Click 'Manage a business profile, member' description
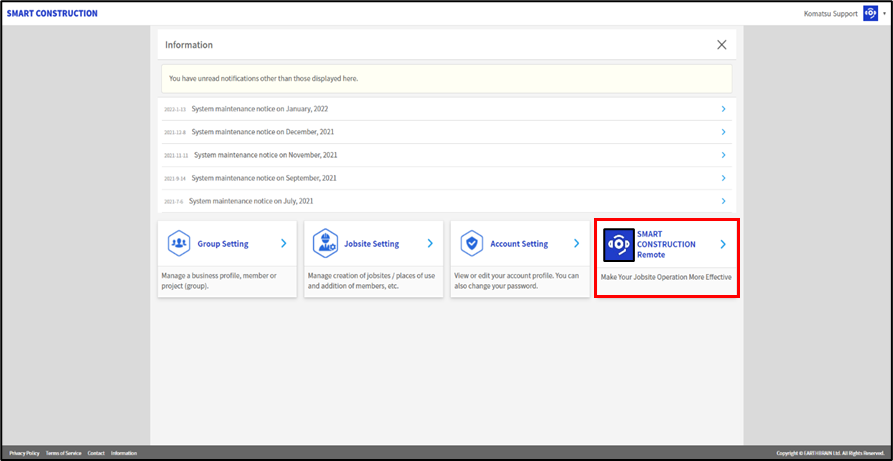This screenshot has width=893, height=461. click(219, 281)
